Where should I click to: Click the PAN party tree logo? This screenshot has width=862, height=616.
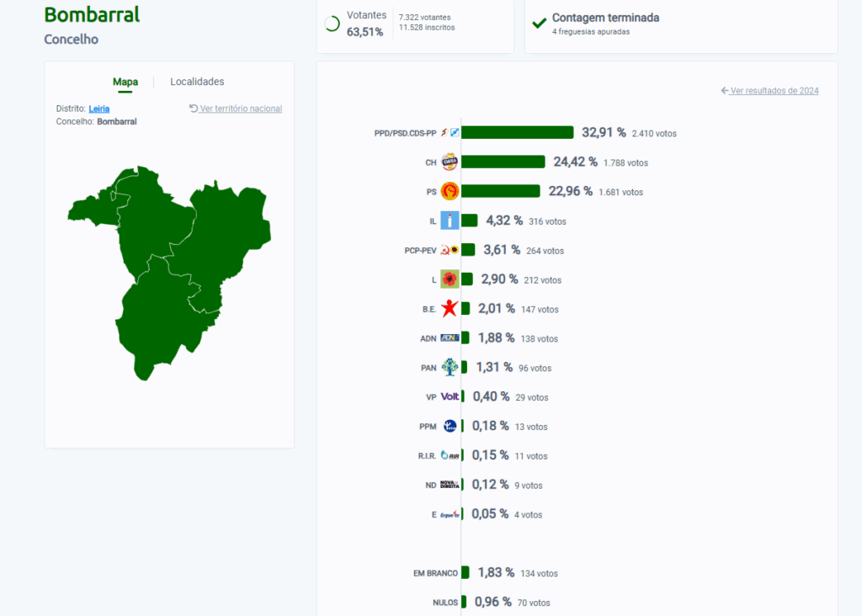coord(450,368)
